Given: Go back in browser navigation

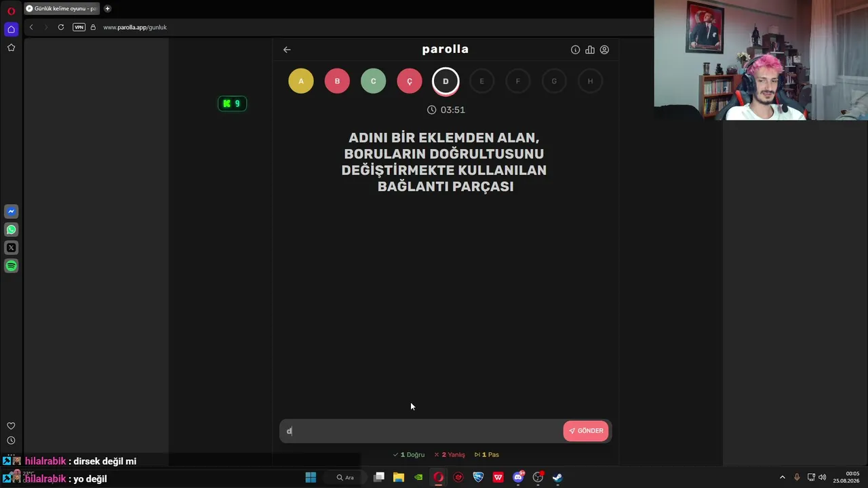Looking at the screenshot, I should (31, 27).
